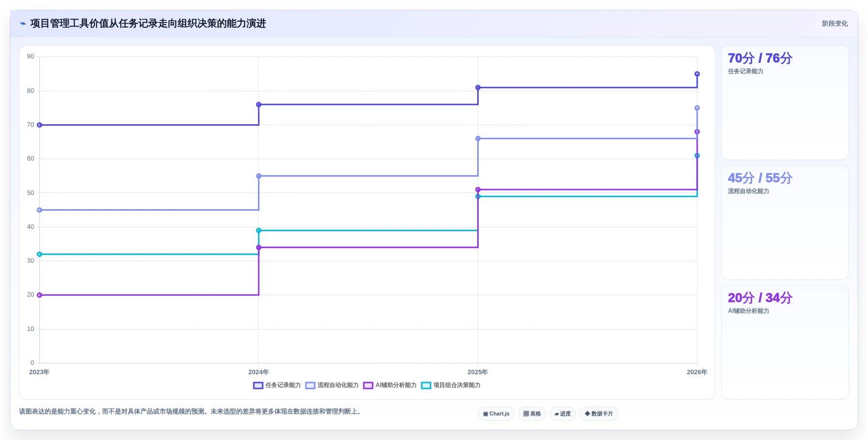868x440 pixels.
Task: Select the 20分 / 34分 AI辅助分析能力 card
Action: pyautogui.click(x=785, y=342)
